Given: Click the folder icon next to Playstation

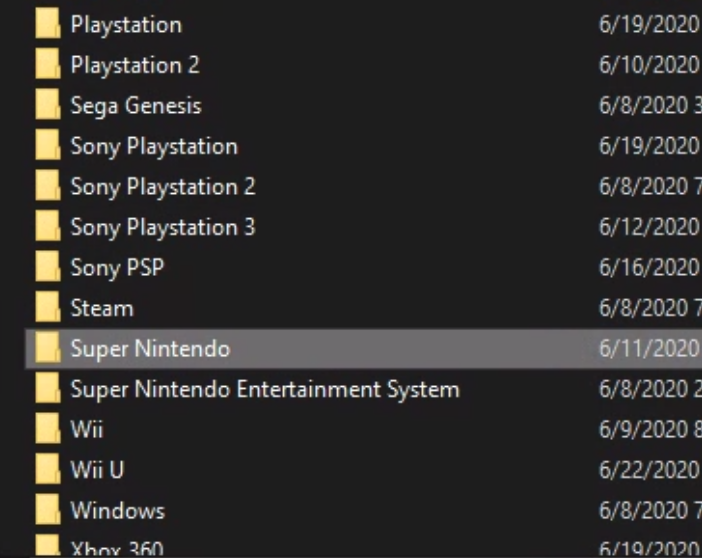Looking at the screenshot, I should click(x=48, y=24).
